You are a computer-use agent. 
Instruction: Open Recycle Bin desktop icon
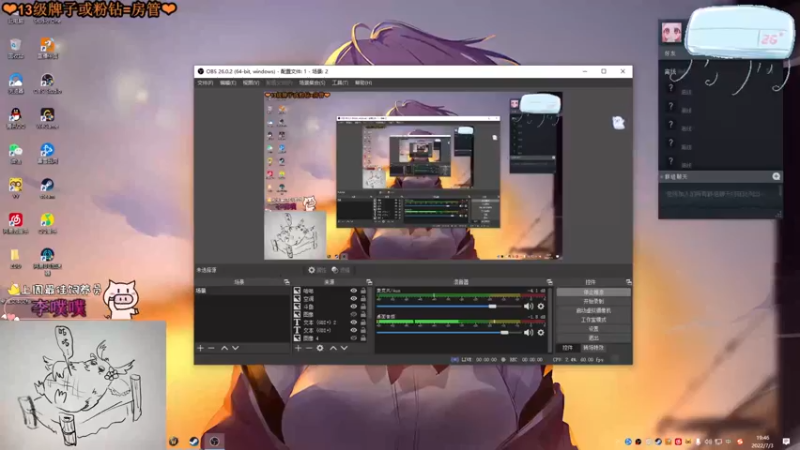[15, 49]
